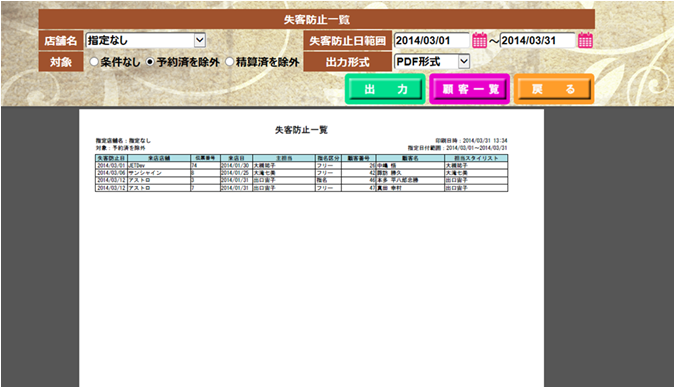Click the 店舗名 field label
Image resolution: width=675 pixels, height=388 pixels.
tap(61, 41)
